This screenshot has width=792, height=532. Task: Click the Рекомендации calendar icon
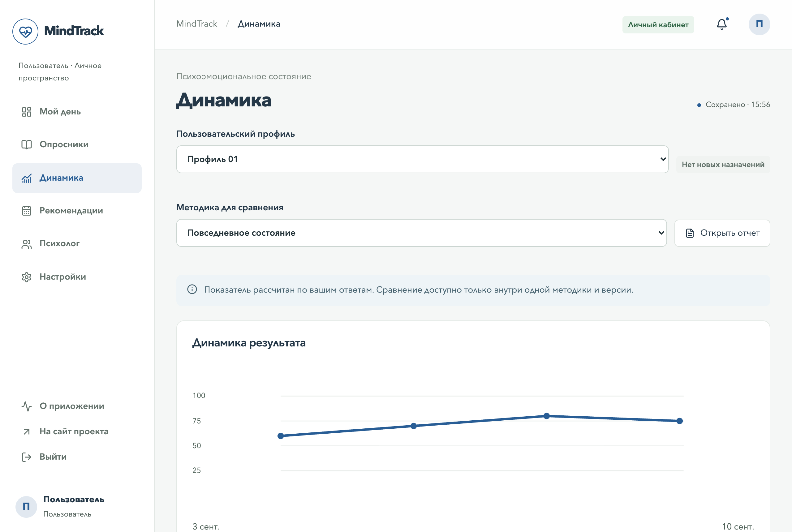click(x=27, y=211)
